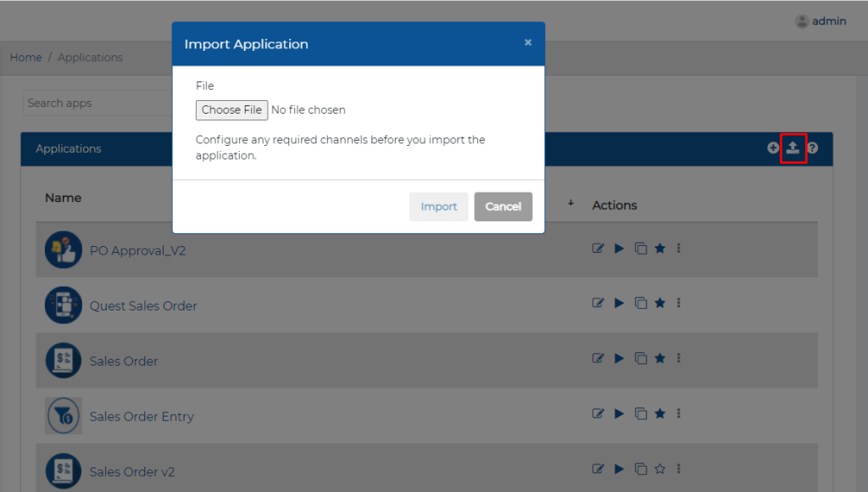Click the import application upload icon
This screenshot has height=492, width=868.
[x=793, y=148]
